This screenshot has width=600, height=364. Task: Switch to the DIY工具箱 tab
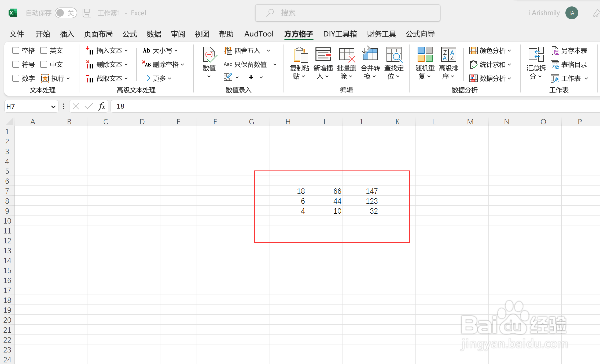tap(340, 34)
